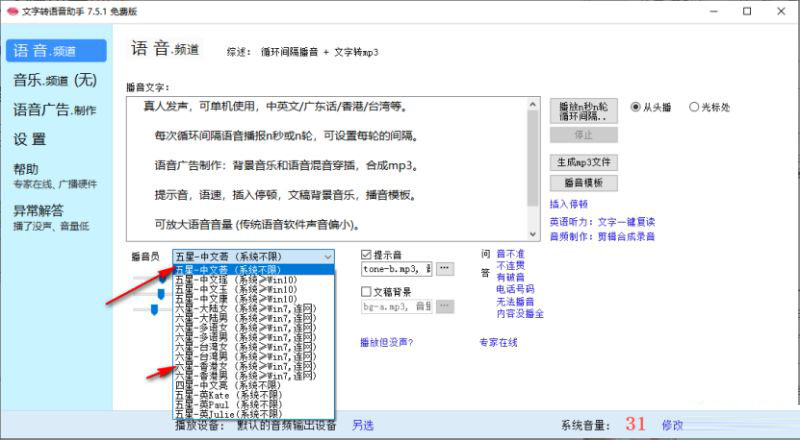Viewport: 800px width, 440px height.
Task: Click the 电话号码 FAQ link
Action: click(x=515, y=289)
